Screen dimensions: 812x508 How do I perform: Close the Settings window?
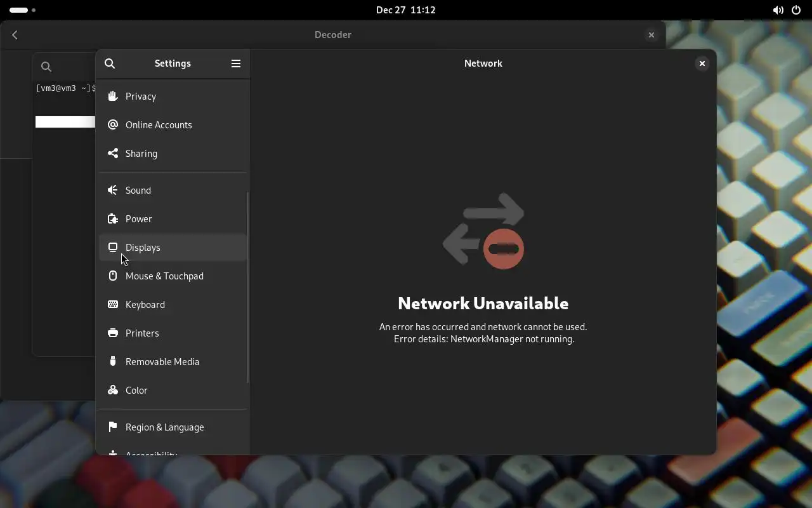702,63
